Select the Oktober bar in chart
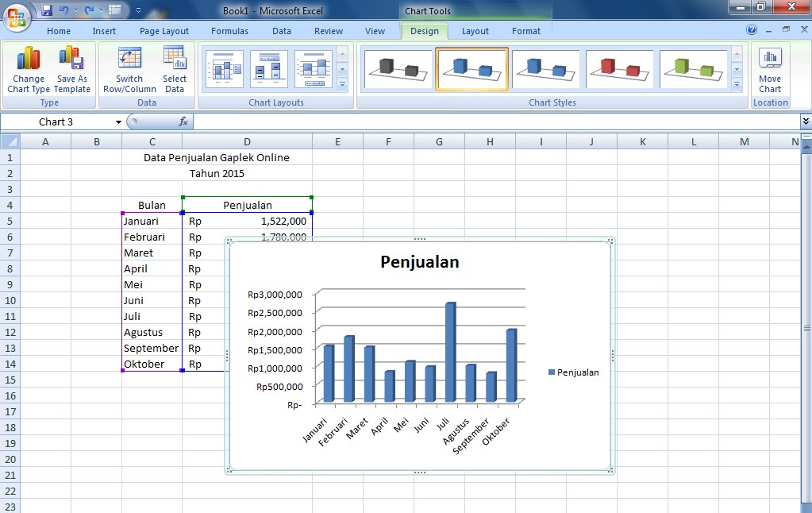812x513 pixels. coord(511,365)
